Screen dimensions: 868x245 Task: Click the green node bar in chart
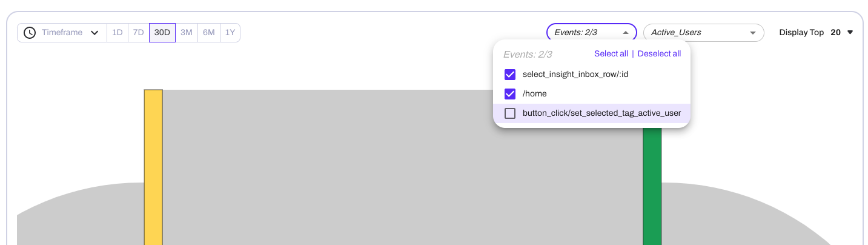pyautogui.click(x=652, y=187)
